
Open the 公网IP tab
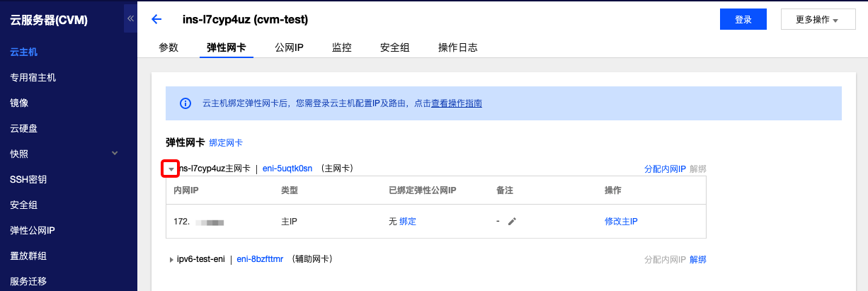(289, 47)
